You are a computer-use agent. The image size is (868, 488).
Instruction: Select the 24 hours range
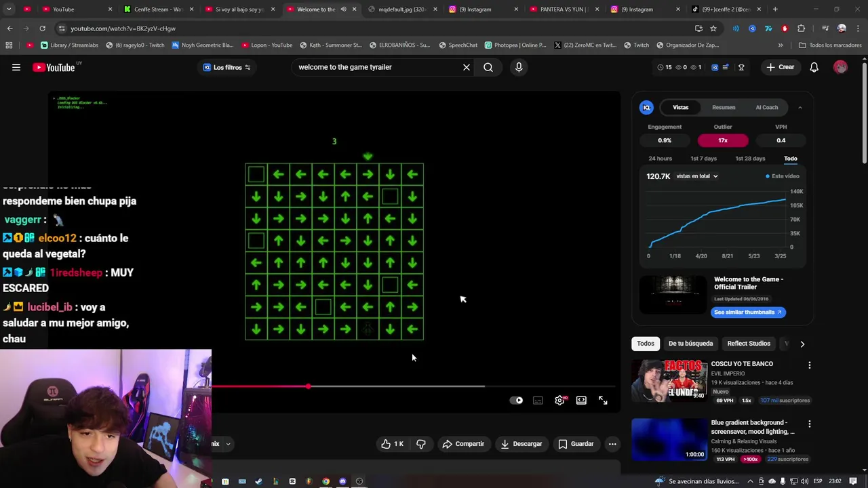[x=660, y=159]
